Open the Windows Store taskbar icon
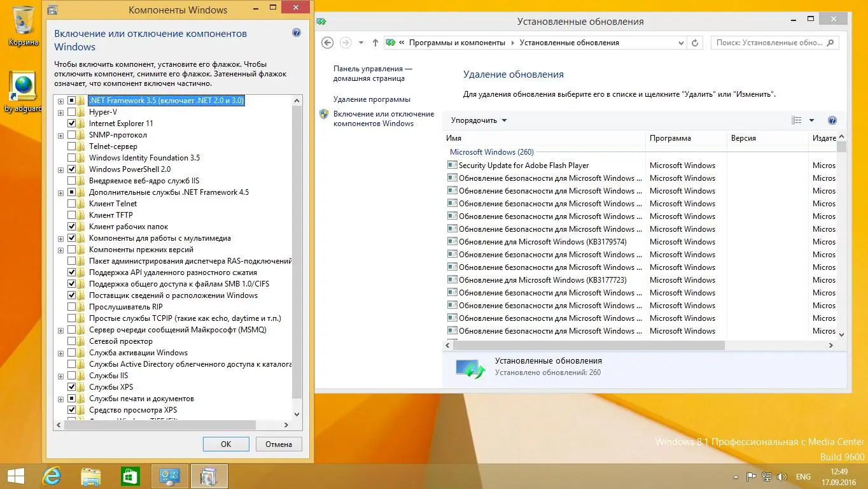This screenshot has height=489, width=868. pos(130,476)
